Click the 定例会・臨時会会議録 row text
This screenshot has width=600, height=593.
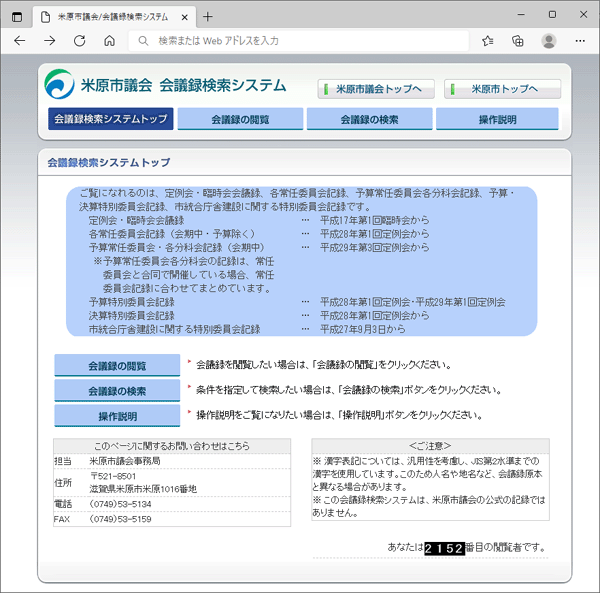click(x=136, y=220)
